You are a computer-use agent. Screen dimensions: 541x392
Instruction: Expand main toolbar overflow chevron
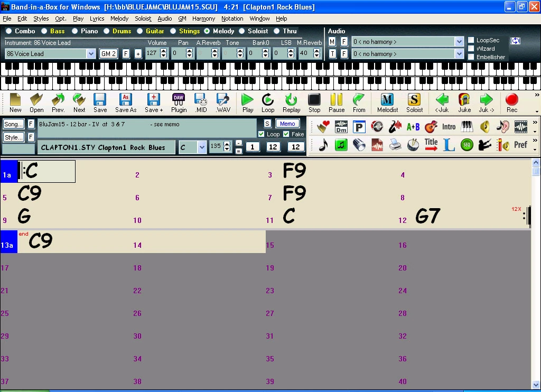click(537, 95)
